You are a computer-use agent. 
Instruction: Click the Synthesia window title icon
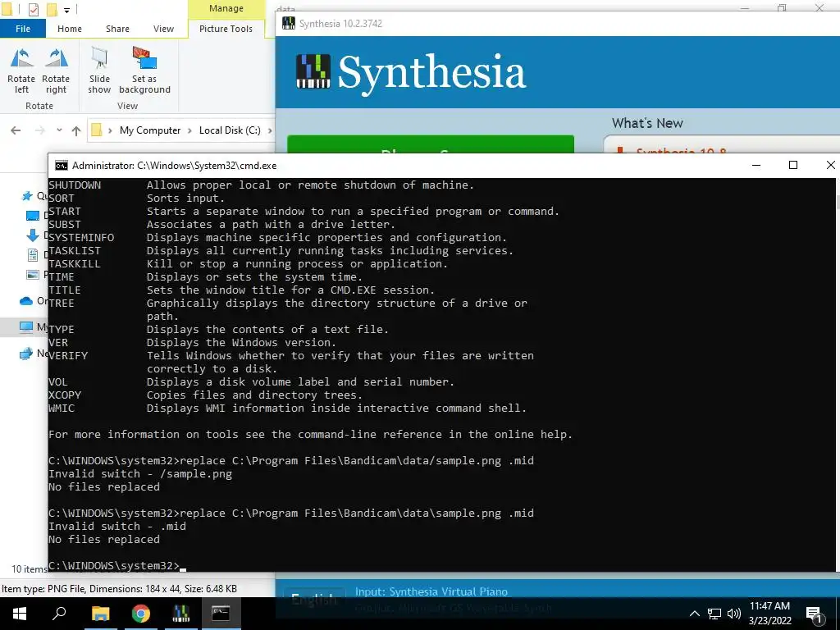point(289,24)
